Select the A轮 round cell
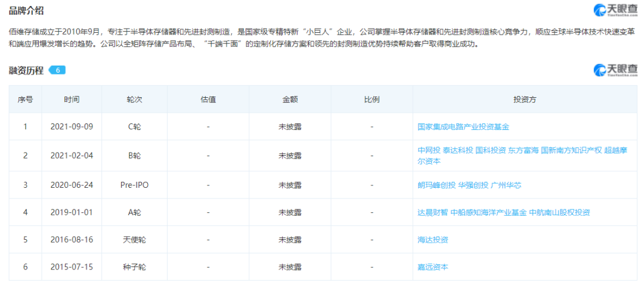This screenshot has width=644, height=285. point(134,212)
